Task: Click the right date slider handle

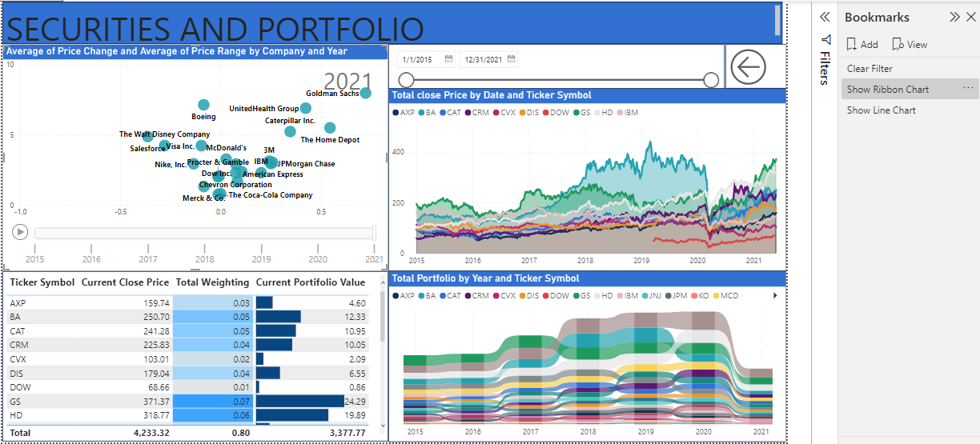Action: [x=711, y=80]
